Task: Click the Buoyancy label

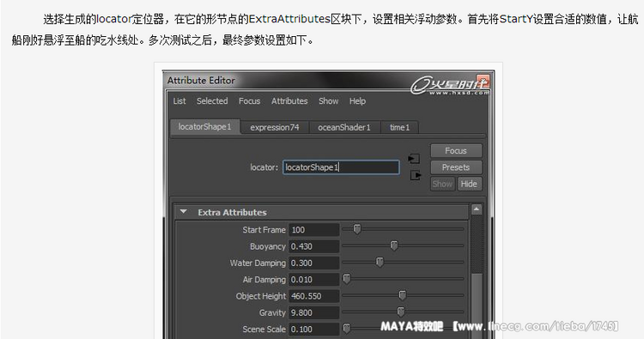Action: (268, 246)
